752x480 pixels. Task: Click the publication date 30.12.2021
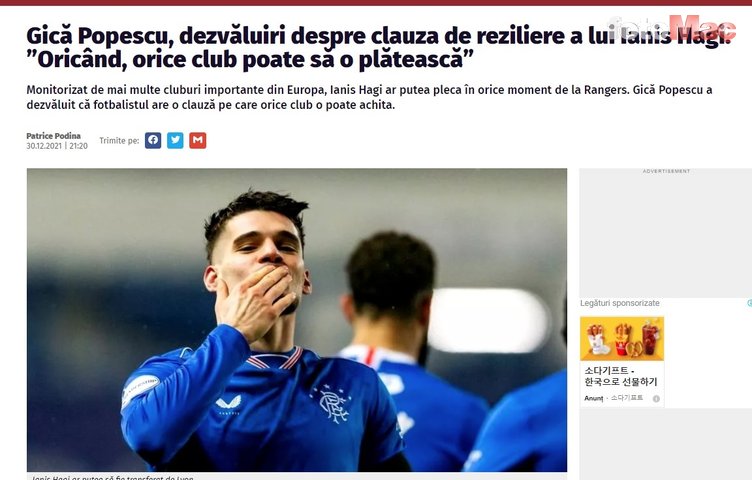(x=44, y=146)
